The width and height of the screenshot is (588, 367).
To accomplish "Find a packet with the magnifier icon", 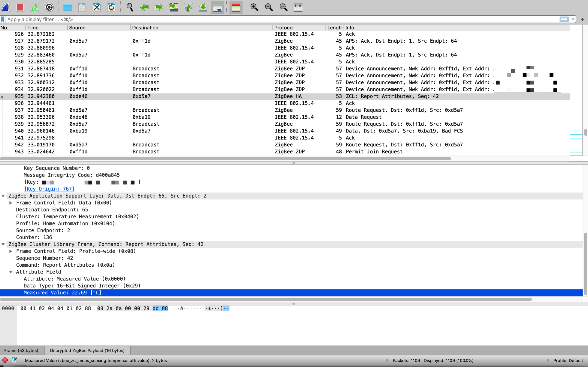I will pos(130,7).
